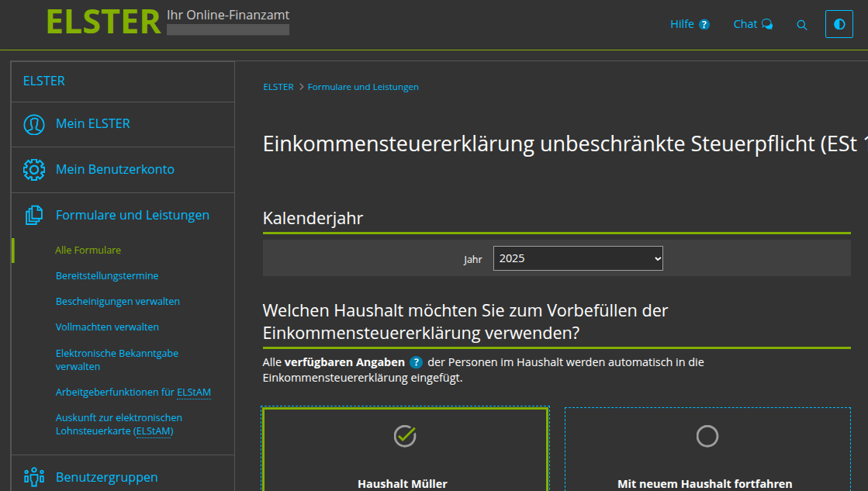The image size is (868, 491).
Task: Open Mein ELSTER menu entry
Action: click(93, 123)
